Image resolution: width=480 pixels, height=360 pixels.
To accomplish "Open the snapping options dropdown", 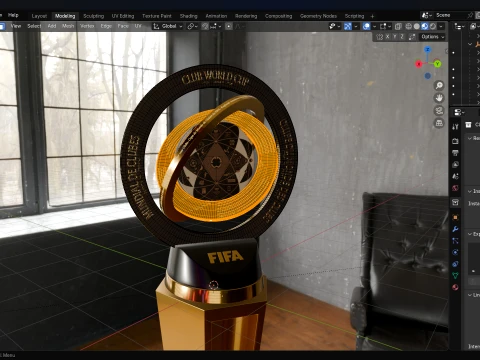I will (216, 26).
